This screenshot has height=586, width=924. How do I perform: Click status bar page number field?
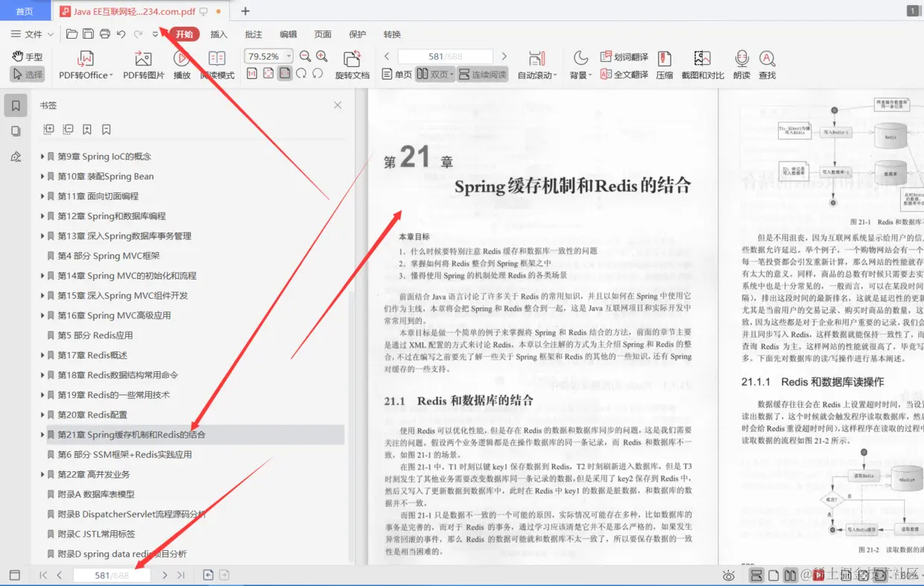(112, 576)
